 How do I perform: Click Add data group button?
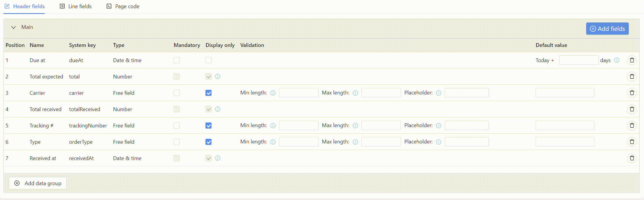pyautogui.click(x=38, y=183)
